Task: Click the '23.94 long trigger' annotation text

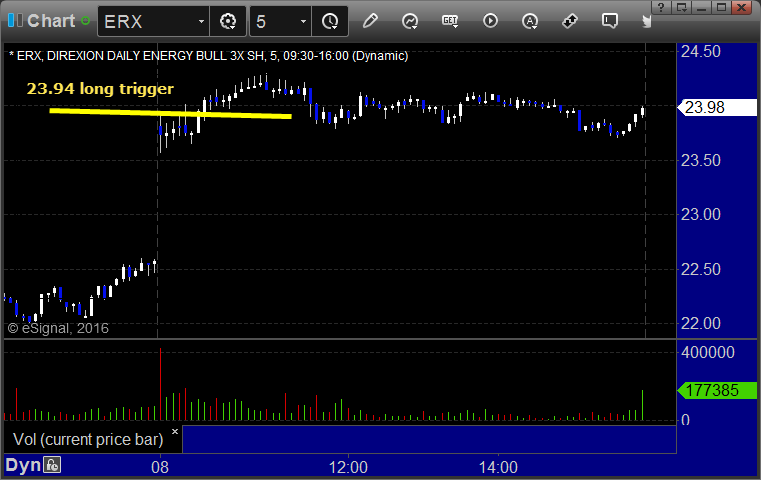Action: coord(100,89)
